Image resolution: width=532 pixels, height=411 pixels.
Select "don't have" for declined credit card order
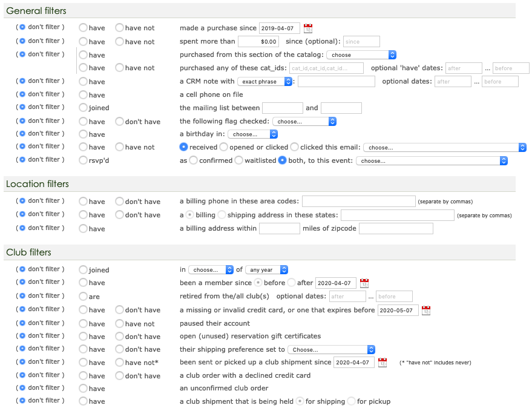pyautogui.click(x=119, y=376)
